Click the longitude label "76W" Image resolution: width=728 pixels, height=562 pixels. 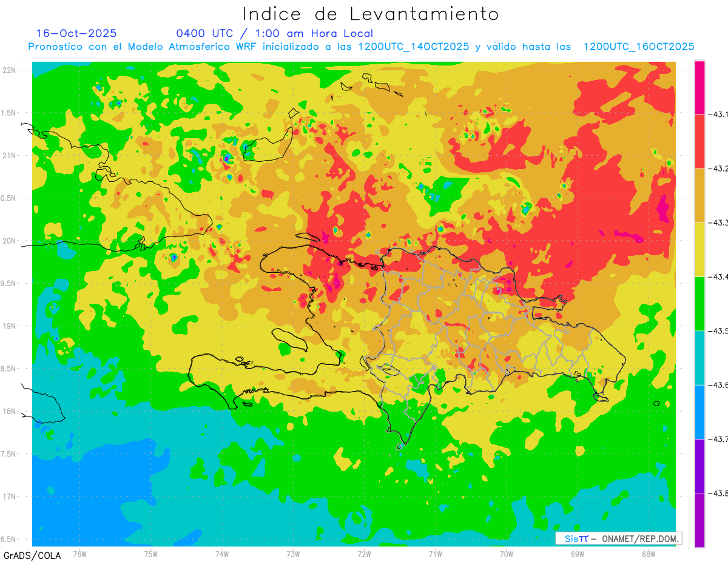tap(79, 554)
